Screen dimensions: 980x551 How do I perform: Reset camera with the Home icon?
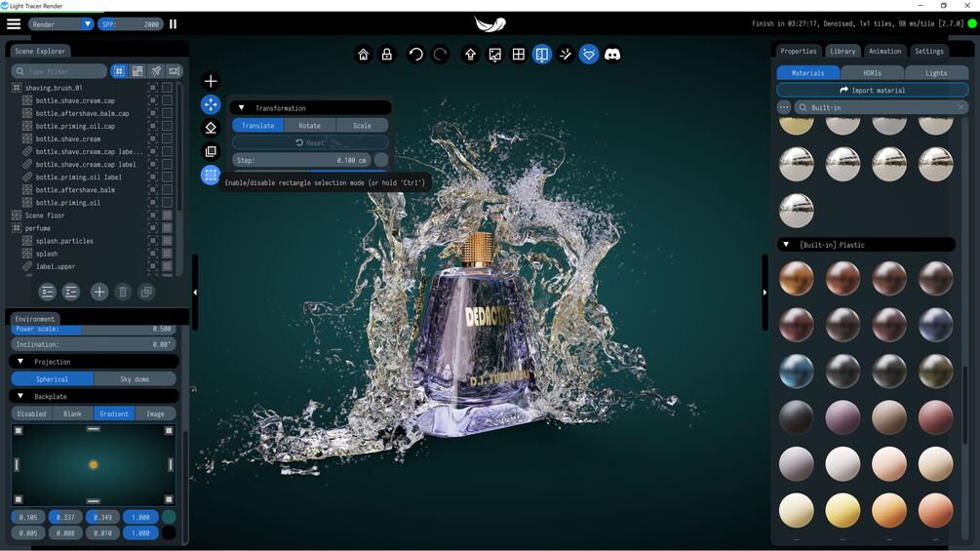(363, 55)
